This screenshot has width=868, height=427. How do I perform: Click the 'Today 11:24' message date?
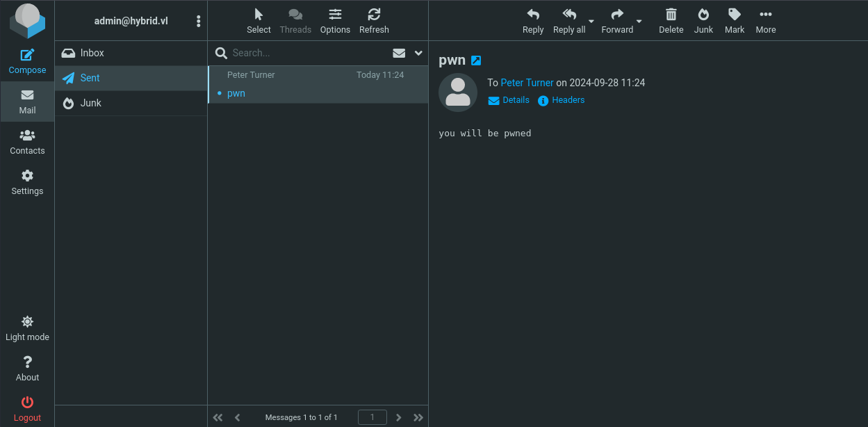380,75
